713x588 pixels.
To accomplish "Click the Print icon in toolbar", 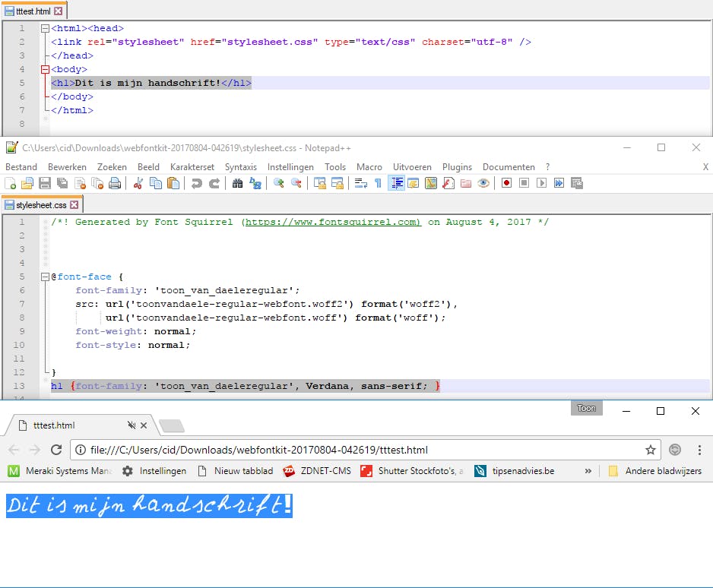I will pos(115,183).
